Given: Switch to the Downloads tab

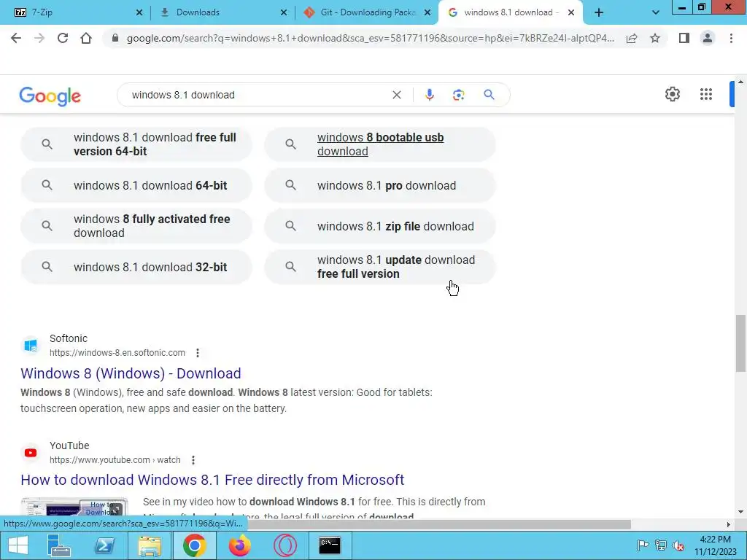Looking at the screenshot, I should point(222,12).
